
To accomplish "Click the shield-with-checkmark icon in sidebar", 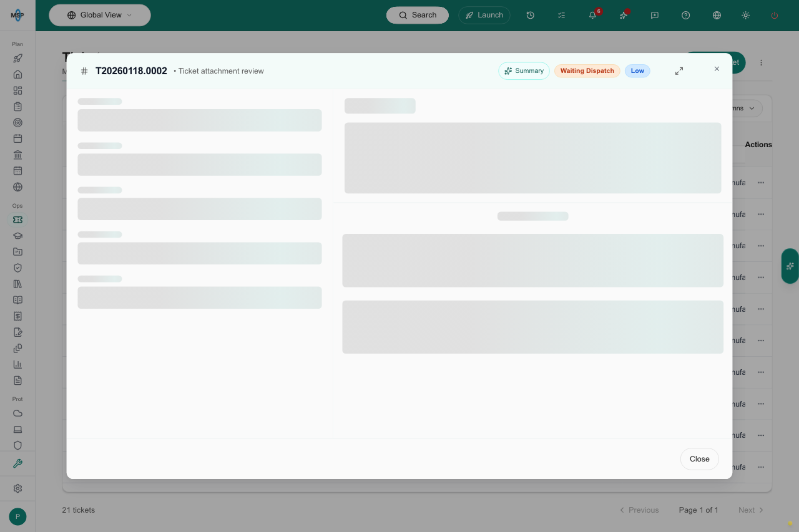I will point(17,268).
